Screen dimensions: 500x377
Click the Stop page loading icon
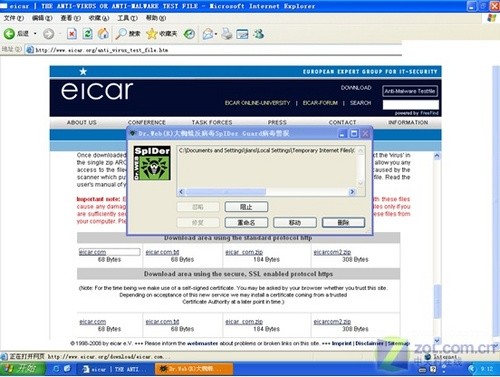[72, 34]
